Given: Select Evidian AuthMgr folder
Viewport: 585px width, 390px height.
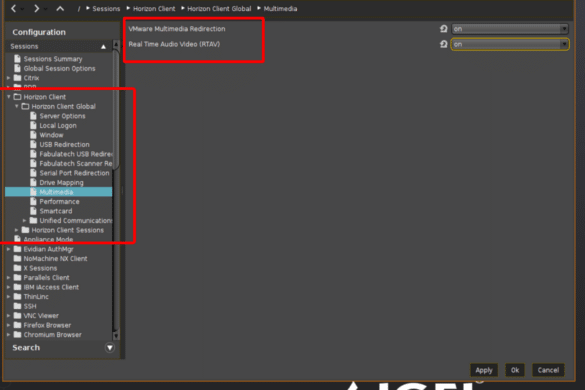Looking at the screenshot, I should tap(49, 249).
